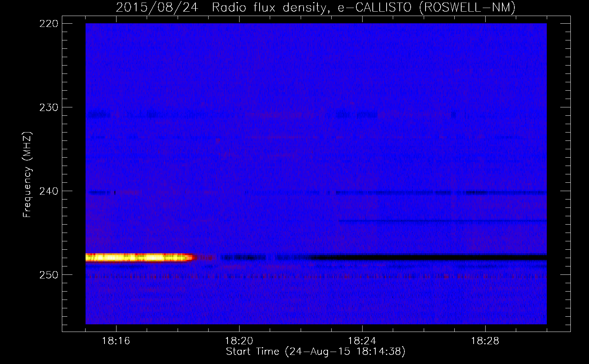
Task: Click the 230 frequency tick label
Action: point(48,107)
